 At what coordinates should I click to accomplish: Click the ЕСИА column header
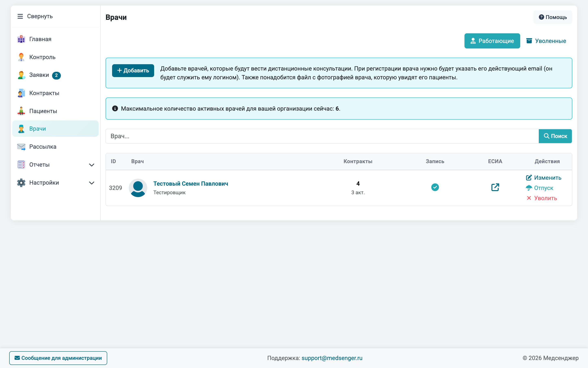click(495, 161)
